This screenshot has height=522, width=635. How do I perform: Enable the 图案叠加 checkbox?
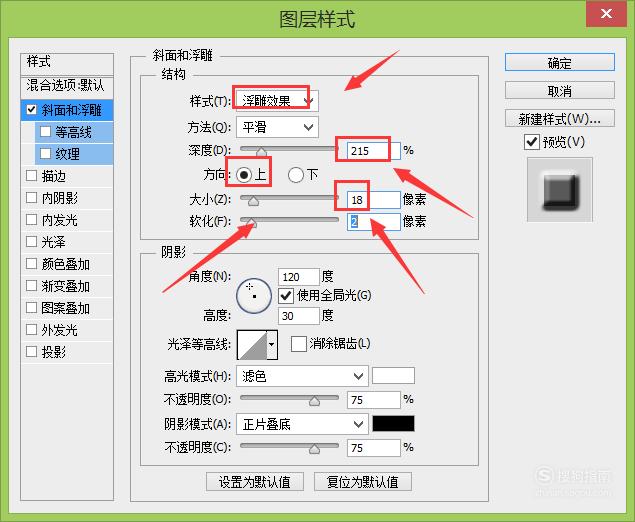pos(32,307)
